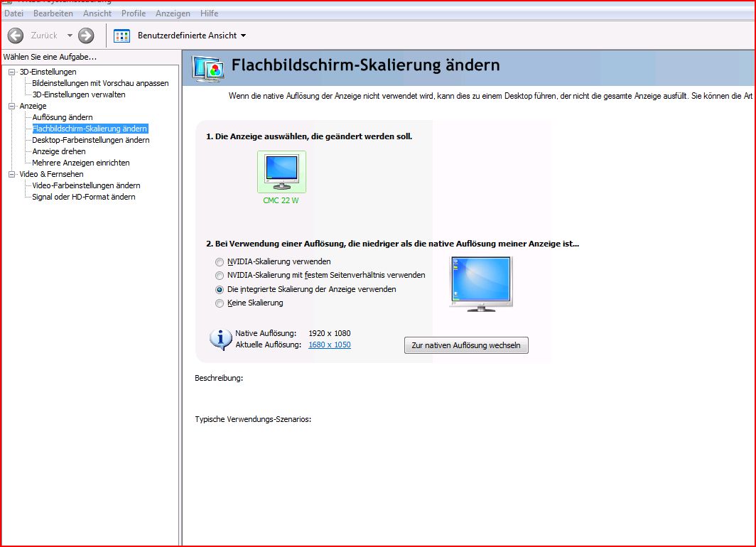This screenshot has width=756, height=547.
Task: Click the 1680 x 1050 resolution link
Action: coord(329,345)
